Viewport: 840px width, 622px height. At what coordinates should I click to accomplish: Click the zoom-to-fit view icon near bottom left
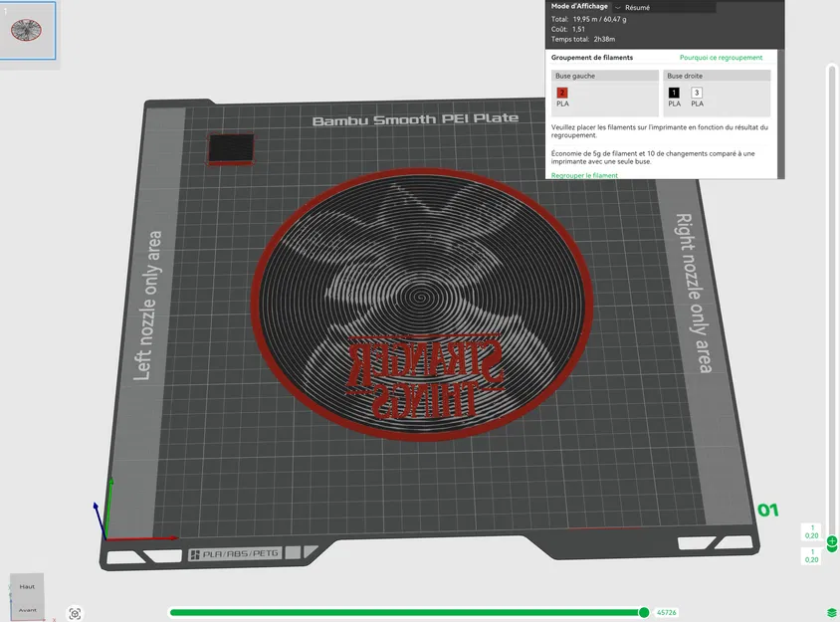(x=75, y=613)
